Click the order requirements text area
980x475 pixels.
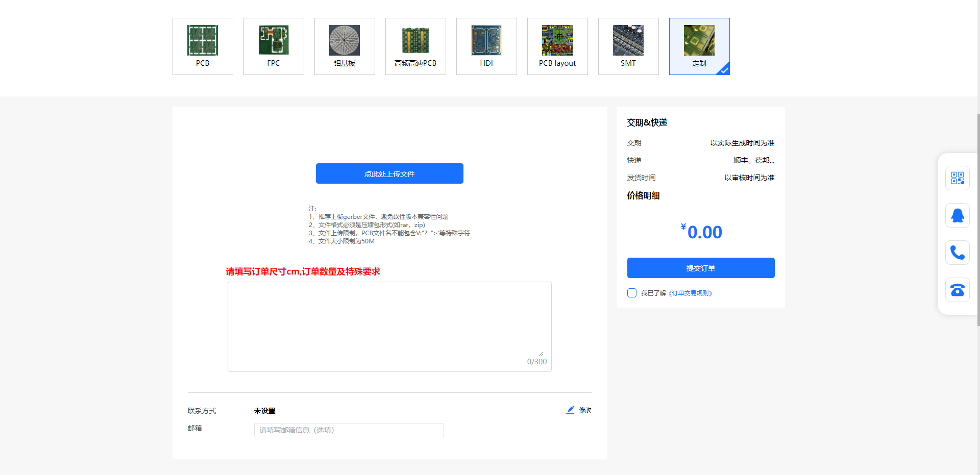[x=389, y=327]
